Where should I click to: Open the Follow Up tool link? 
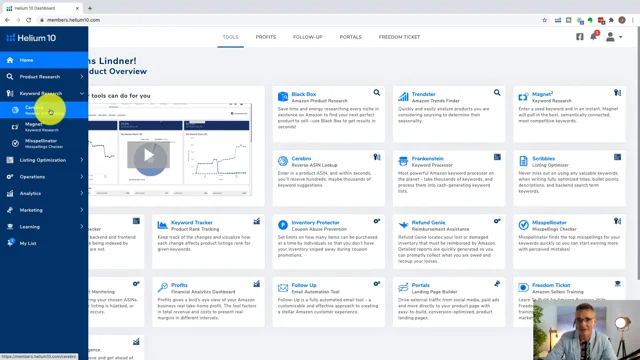click(304, 285)
